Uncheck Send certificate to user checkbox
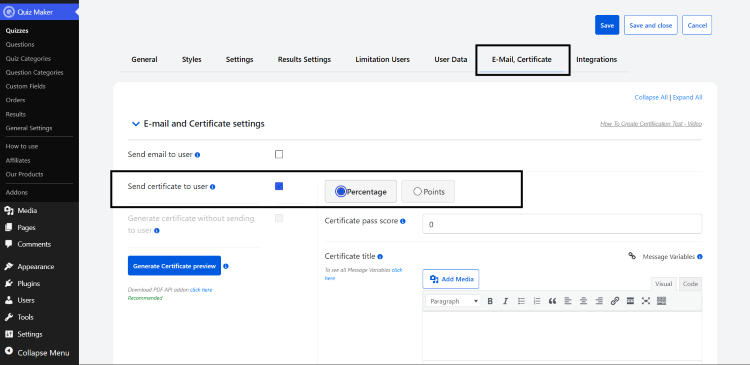Screen dimensions: 750x365 point(279,186)
